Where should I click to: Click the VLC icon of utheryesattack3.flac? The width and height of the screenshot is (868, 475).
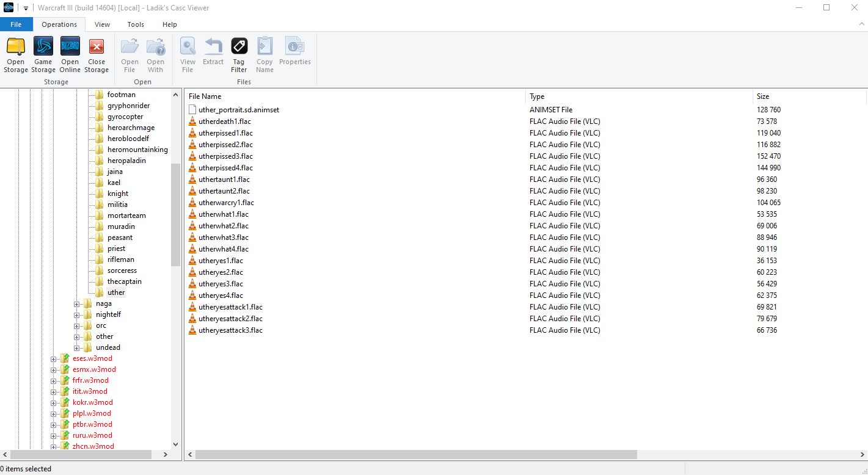[192, 330]
